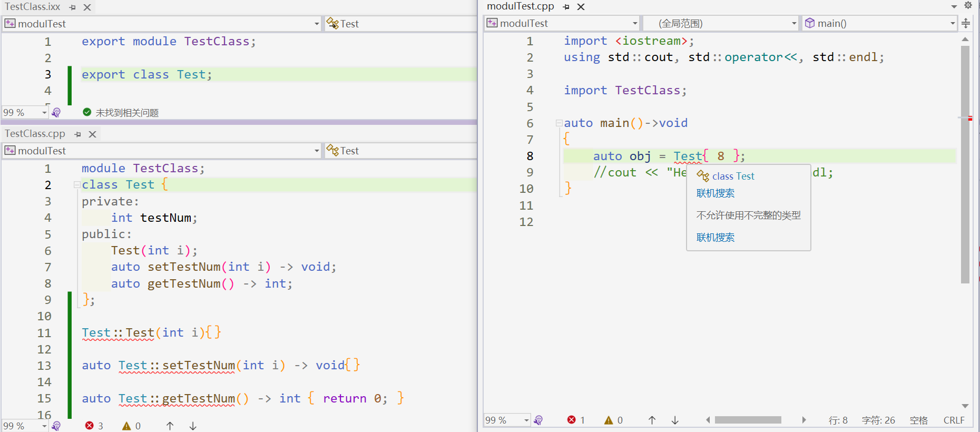The height and width of the screenshot is (432, 980).
Task: Go to previous issue in TestClass.cpp pane
Action: [x=170, y=426]
